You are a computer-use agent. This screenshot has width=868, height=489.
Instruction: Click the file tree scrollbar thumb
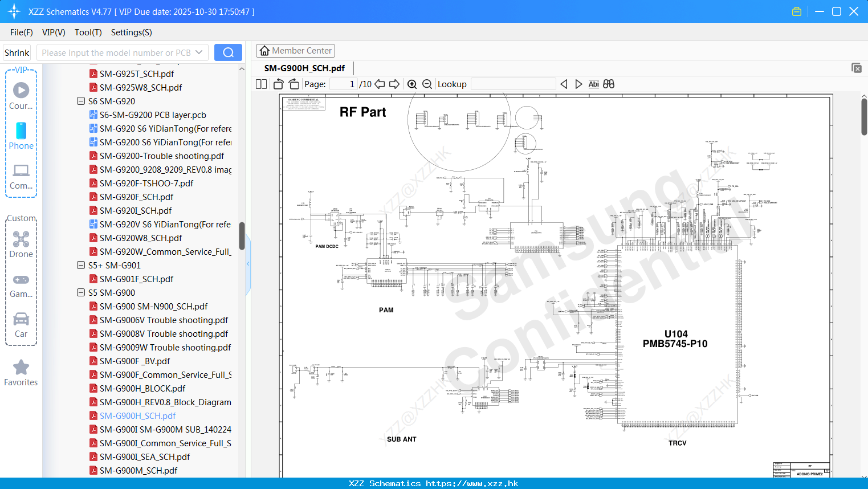242,236
